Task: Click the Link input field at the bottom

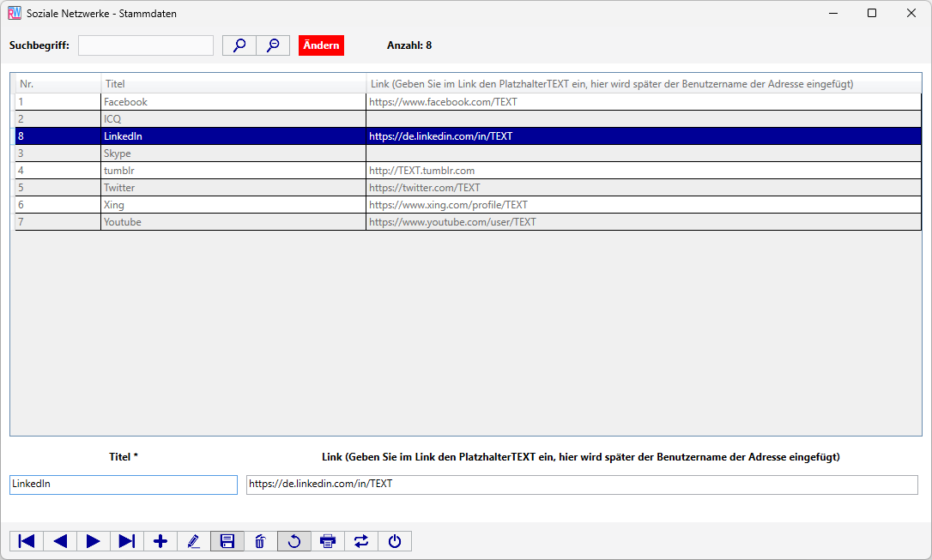Action: (x=582, y=485)
